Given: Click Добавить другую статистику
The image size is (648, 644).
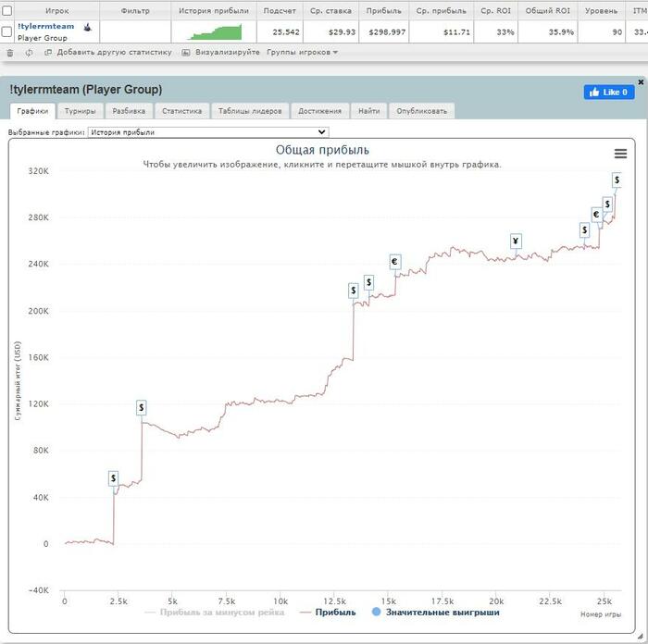Looking at the screenshot, I should click(x=114, y=53).
